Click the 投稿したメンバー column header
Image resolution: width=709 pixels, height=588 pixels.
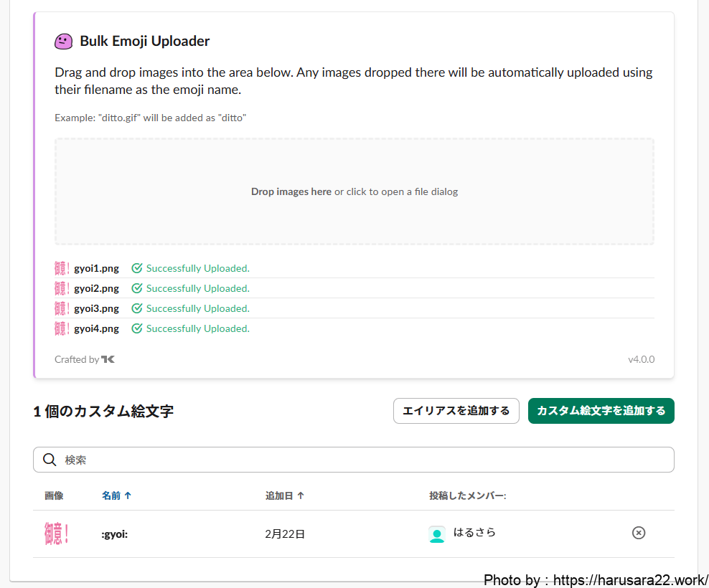coord(467,495)
